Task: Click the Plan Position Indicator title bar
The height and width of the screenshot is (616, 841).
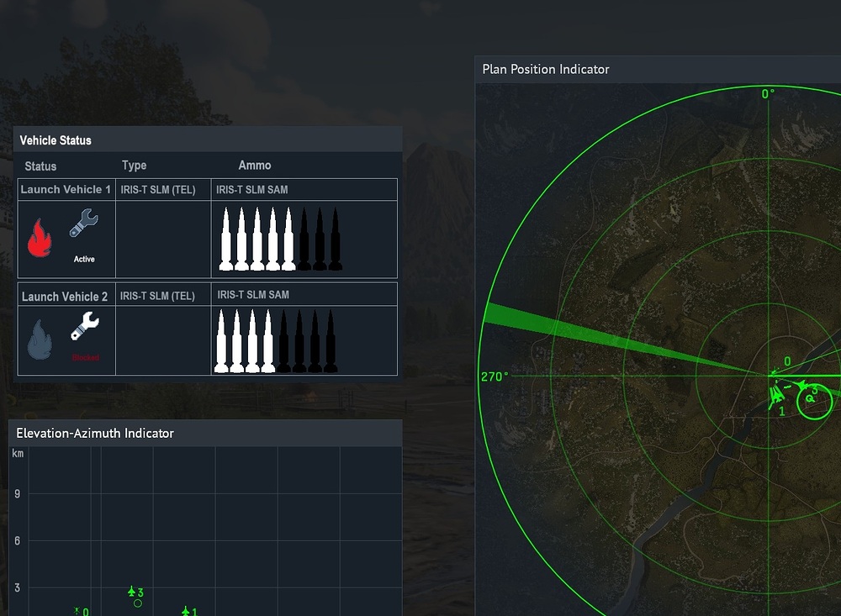Action: [656, 69]
